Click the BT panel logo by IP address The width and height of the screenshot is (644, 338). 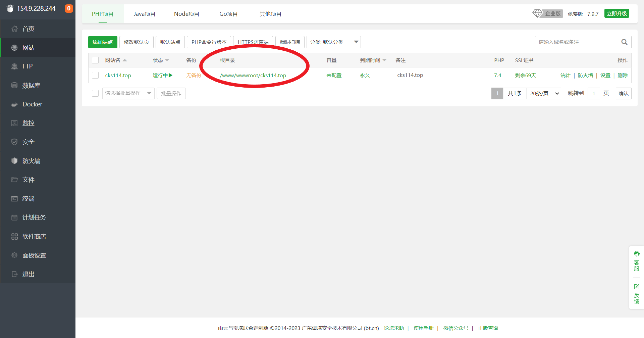(10, 8)
